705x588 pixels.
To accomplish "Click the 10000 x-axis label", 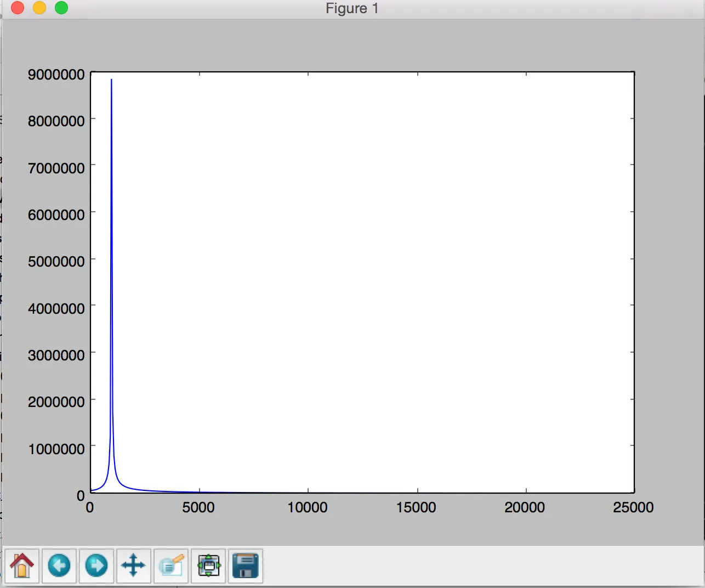I will click(308, 507).
